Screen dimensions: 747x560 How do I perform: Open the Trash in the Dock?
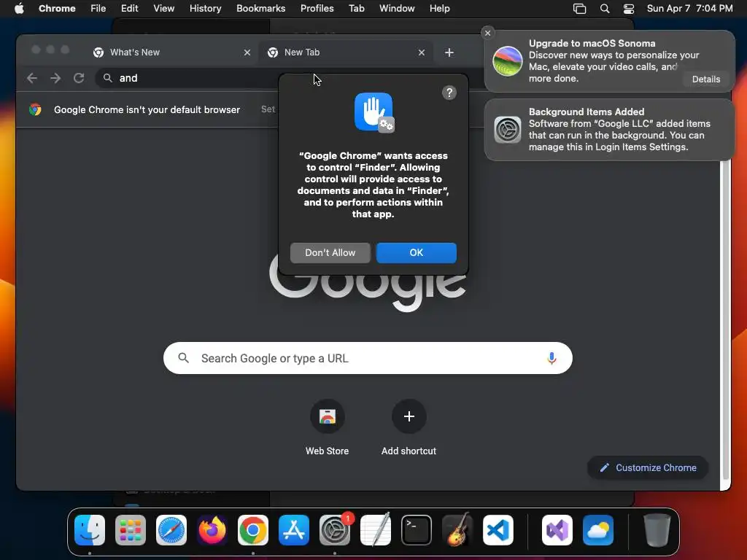pos(657,529)
